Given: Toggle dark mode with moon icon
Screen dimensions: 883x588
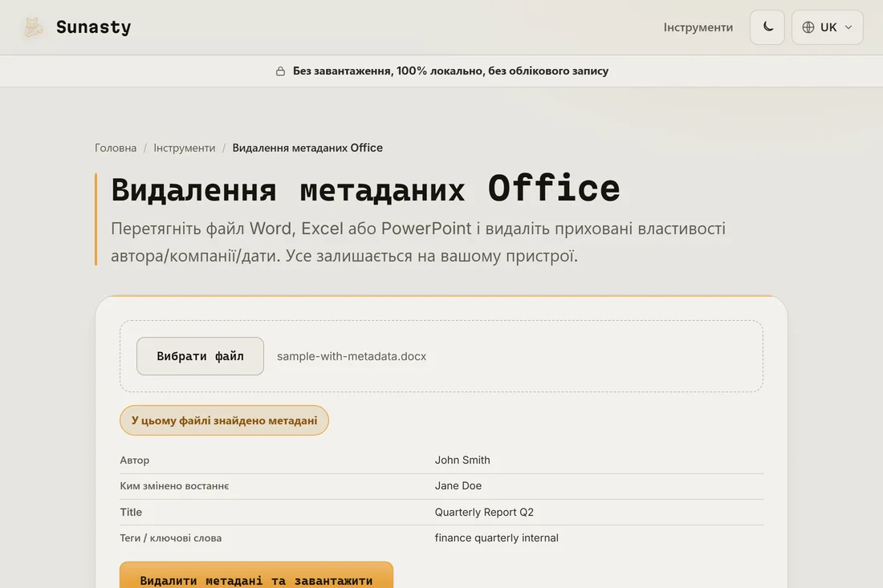Looking at the screenshot, I should [767, 27].
